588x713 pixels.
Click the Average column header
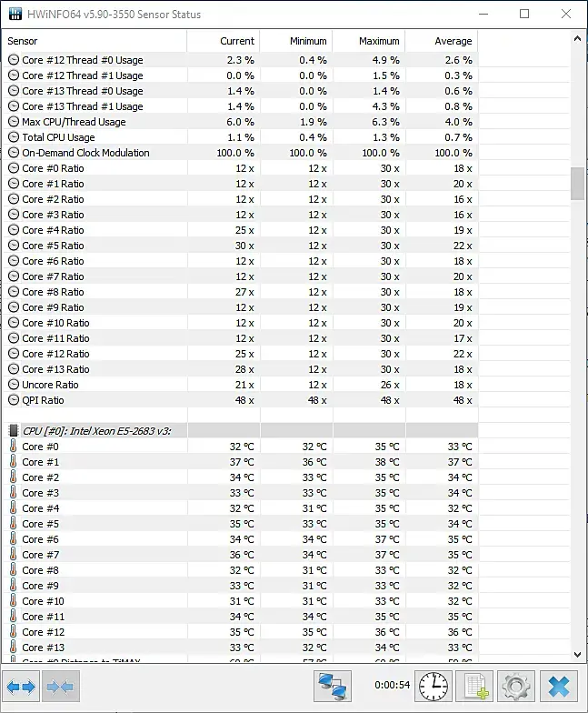coord(442,41)
